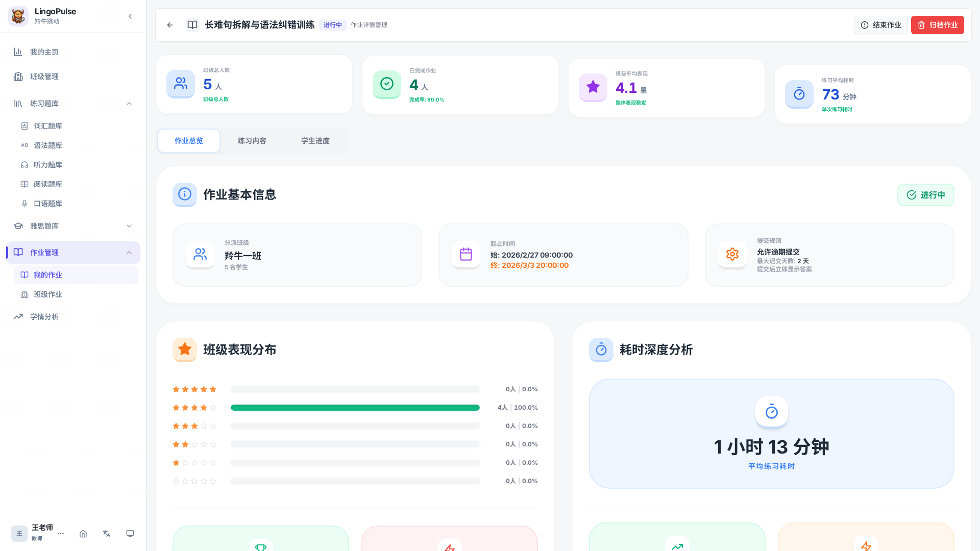
Task: Click the people icon in 分派班级 card
Action: (200, 255)
